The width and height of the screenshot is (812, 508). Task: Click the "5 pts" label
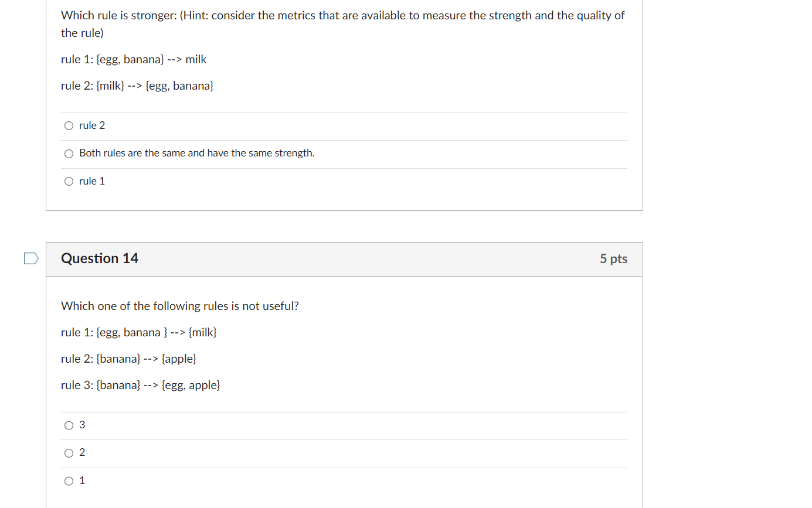[x=613, y=258]
